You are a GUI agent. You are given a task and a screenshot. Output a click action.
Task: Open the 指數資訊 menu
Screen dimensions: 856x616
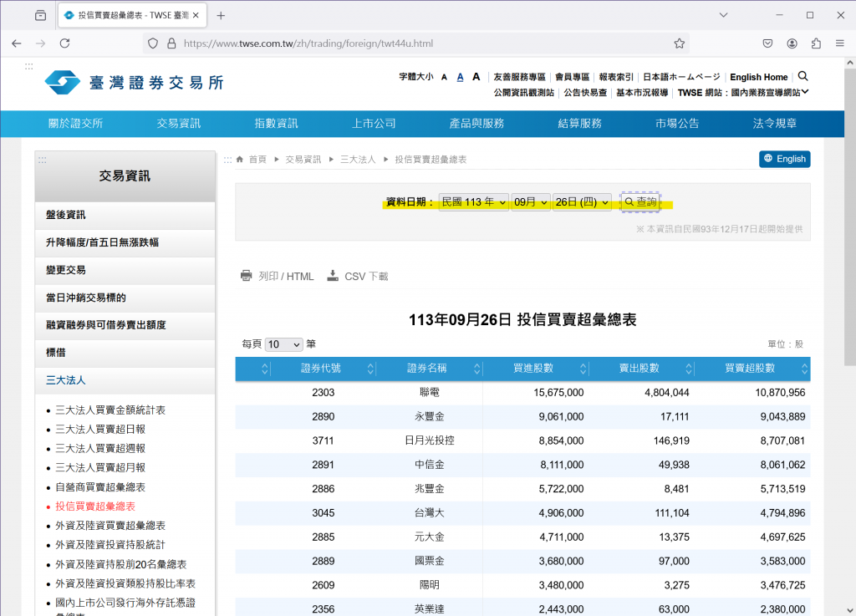pyautogui.click(x=276, y=124)
